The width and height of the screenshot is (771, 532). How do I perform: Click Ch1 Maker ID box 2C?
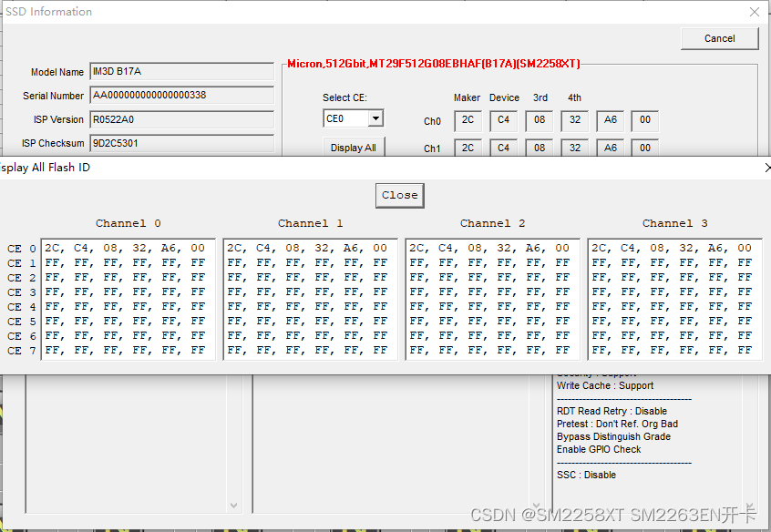(x=468, y=148)
